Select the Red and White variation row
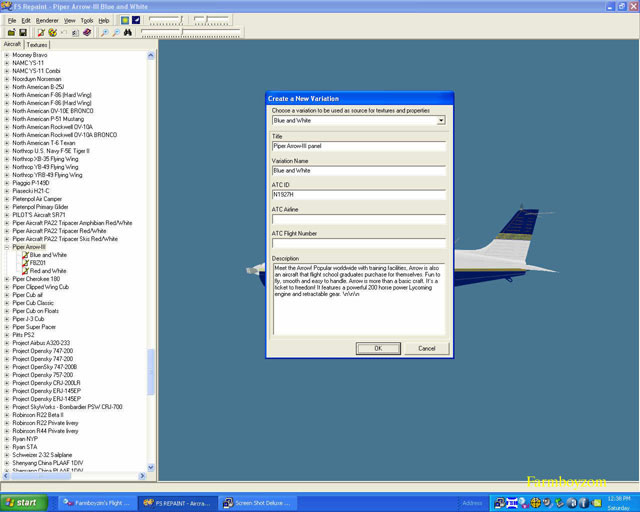640x512 pixels. (48, 271)
